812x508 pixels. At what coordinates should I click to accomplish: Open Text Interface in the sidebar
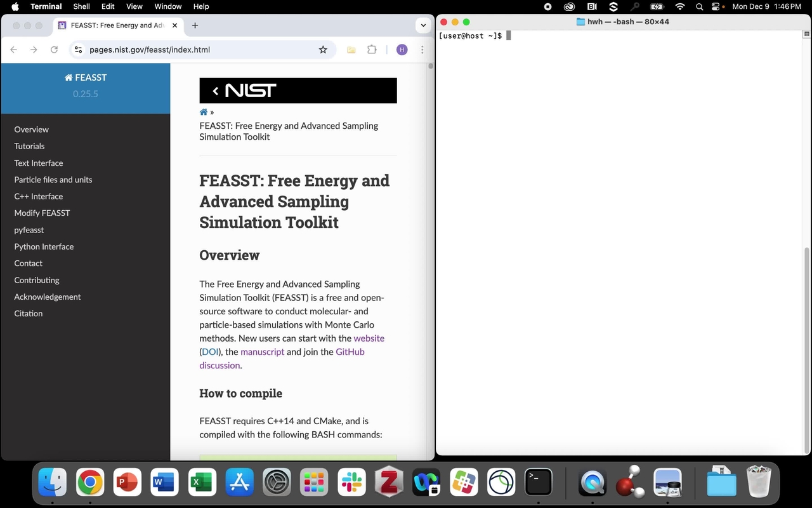click(x=39, y=163)
